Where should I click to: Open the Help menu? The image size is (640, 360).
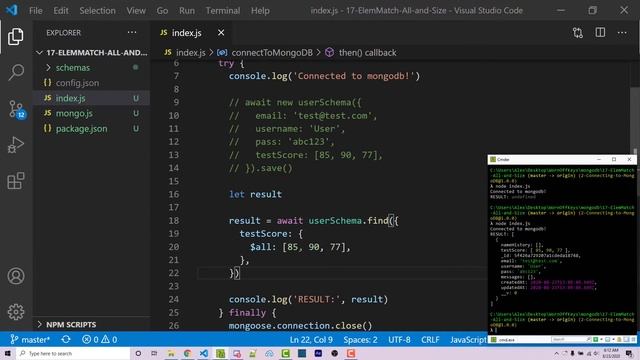point(260,10)
